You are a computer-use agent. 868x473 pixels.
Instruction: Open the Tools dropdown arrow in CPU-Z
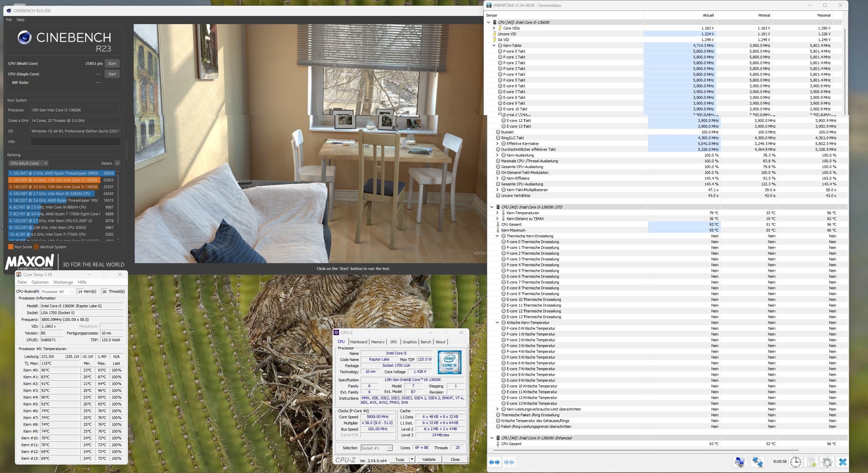click(412, 459)
